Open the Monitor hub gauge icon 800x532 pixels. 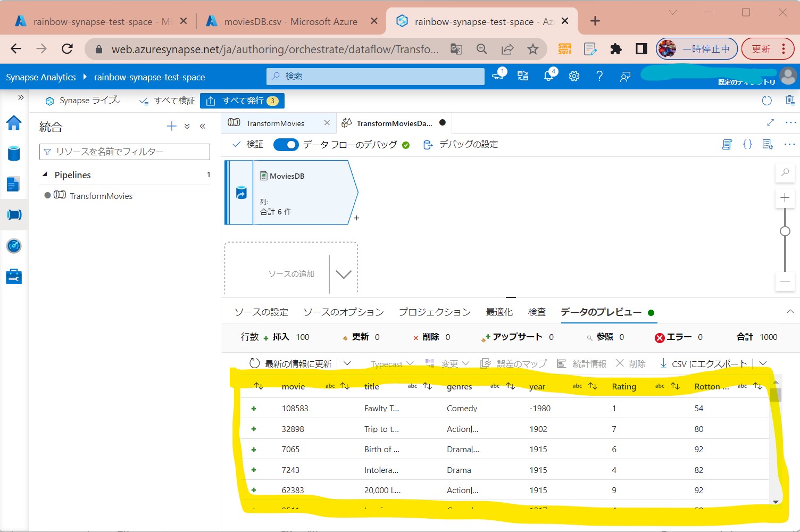coord(14,246)
